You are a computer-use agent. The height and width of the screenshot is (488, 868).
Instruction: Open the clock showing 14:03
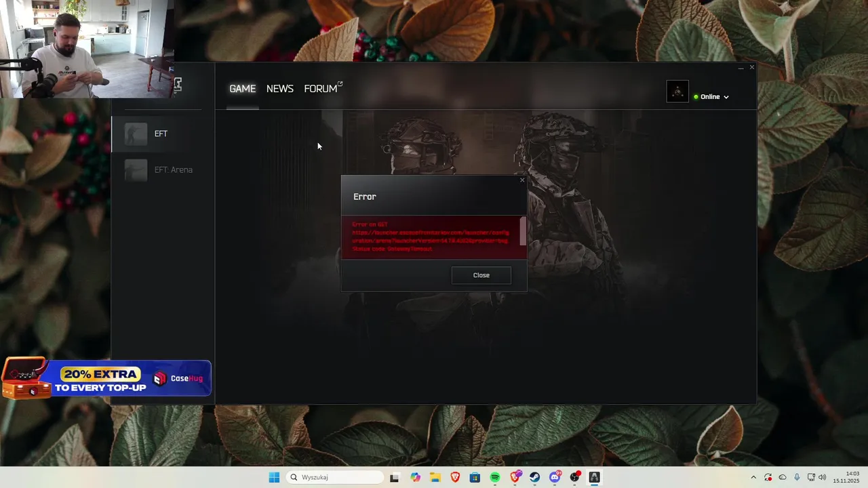(x=846, y=477)
